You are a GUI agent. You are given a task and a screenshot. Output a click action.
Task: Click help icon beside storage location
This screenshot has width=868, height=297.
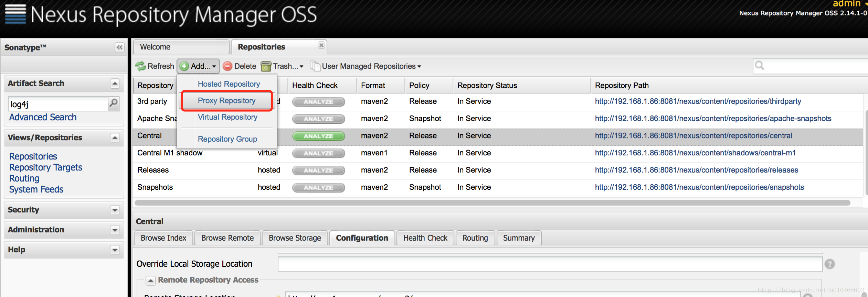tap(830, 264)
